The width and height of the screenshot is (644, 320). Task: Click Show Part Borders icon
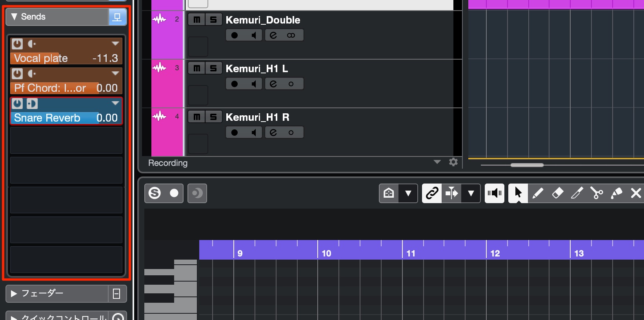tap(389, 193)
